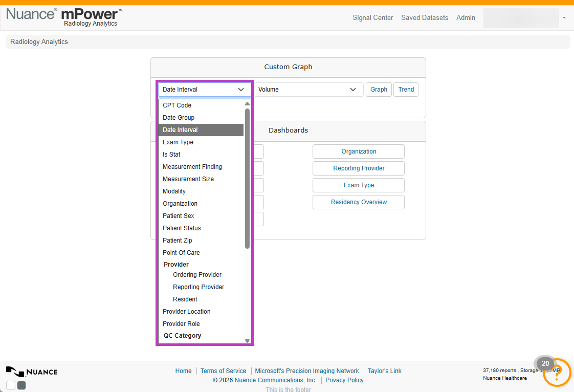Click the Radiology Analytics breadcrumb

[39, 42]
